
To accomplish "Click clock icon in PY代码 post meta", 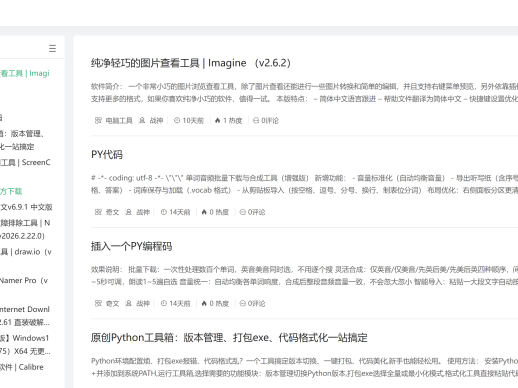I will pyautogui.click(x=164, y=212).
